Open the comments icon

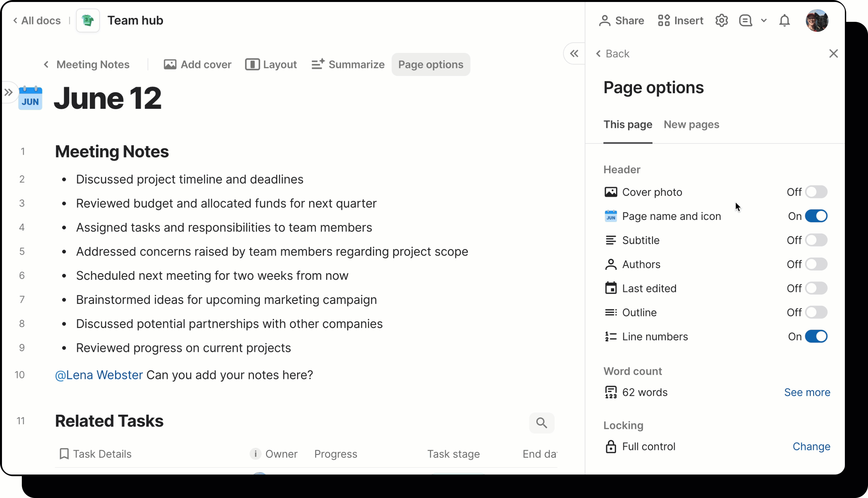[746, 21]
